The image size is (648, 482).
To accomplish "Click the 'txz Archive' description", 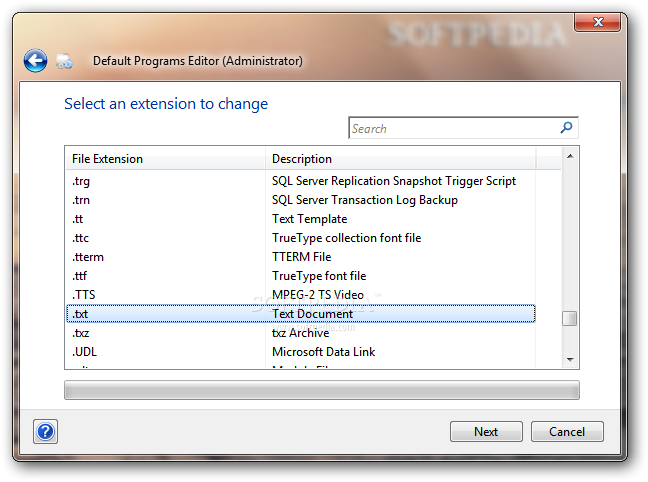I will click(300, 333).
